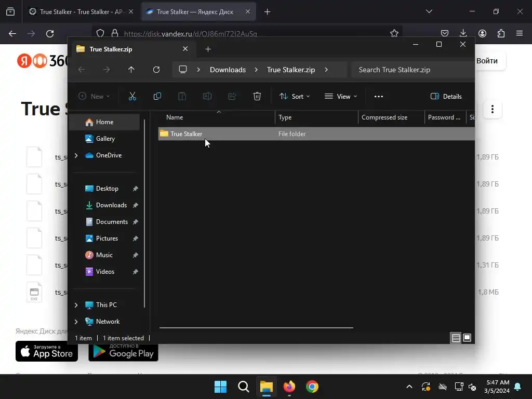Click True Stalker.zip in the breadcrumb
Viewport: 532px width, 399px height.
[x=291, y=70]
